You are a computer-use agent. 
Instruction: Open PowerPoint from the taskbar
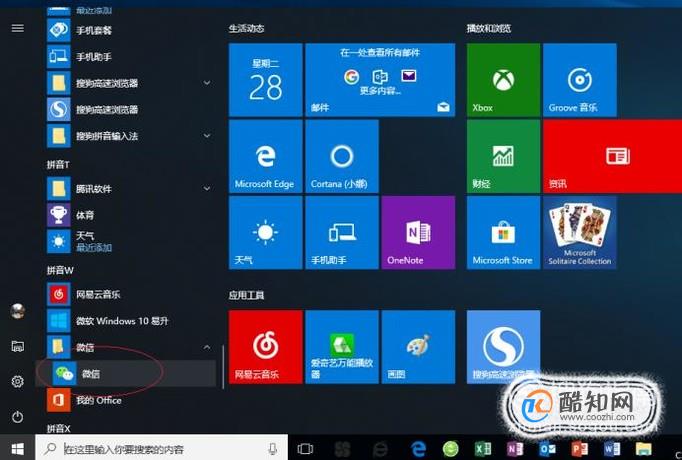coord(580,448)
